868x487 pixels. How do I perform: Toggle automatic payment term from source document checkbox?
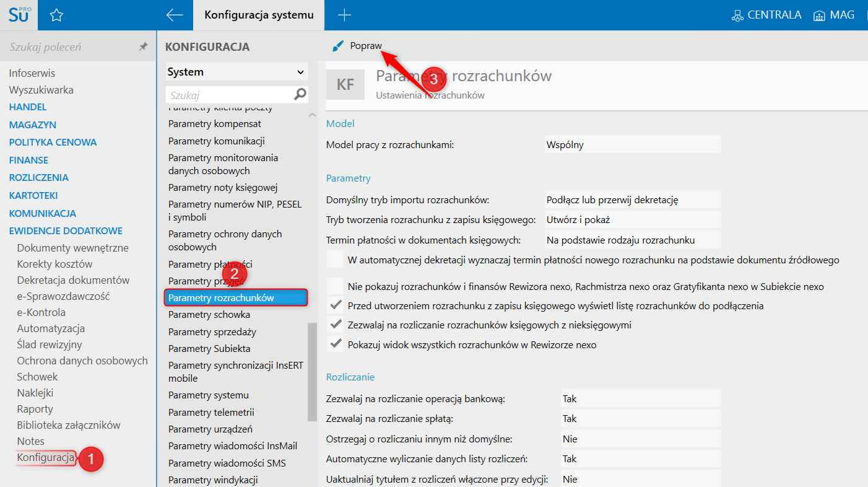coord(335,260)
